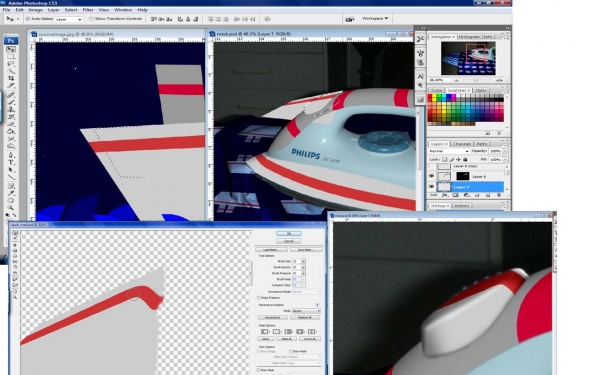Open the Filter menu
Screen dimensions: 600x375
tap(88, 10)
